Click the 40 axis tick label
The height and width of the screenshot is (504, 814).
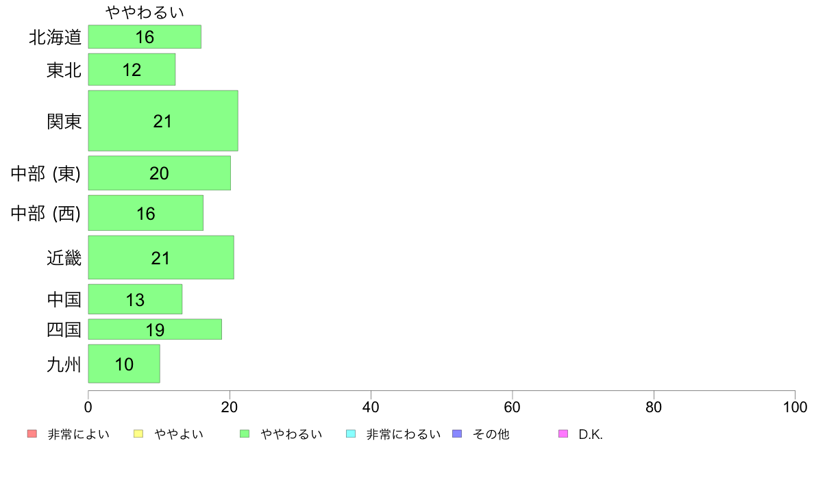371,407
